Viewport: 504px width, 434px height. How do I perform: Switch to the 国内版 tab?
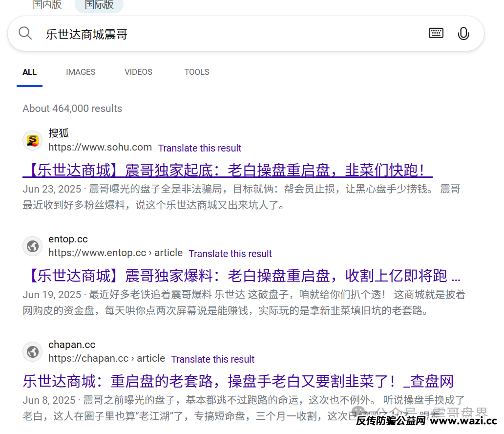(47, 4)
